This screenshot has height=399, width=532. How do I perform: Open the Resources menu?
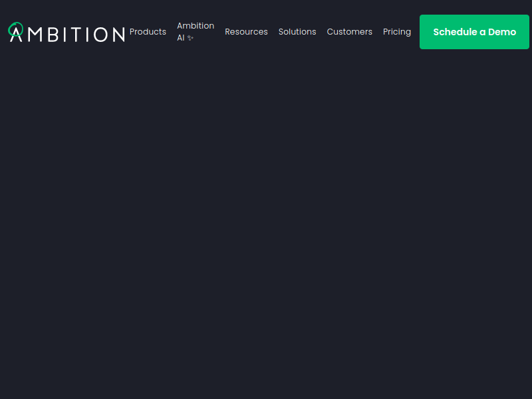[246, 32]
